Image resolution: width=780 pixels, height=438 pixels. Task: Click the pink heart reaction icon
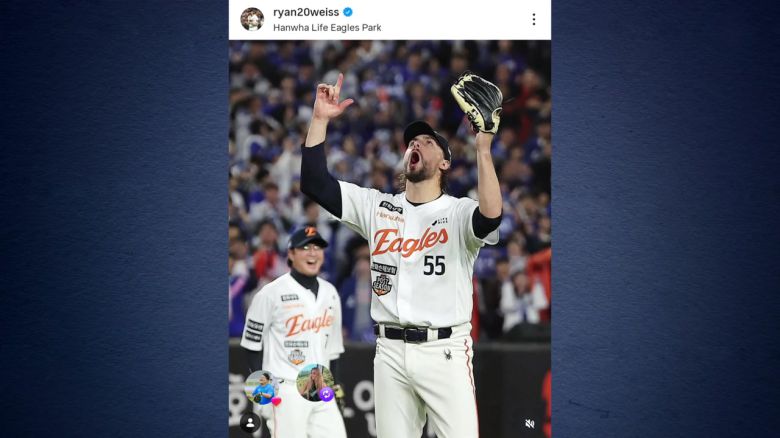tap(276, 401)
